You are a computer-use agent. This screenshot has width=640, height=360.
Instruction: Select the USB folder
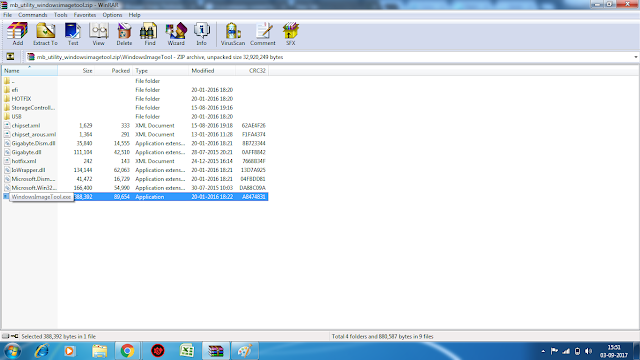point(135,117)
